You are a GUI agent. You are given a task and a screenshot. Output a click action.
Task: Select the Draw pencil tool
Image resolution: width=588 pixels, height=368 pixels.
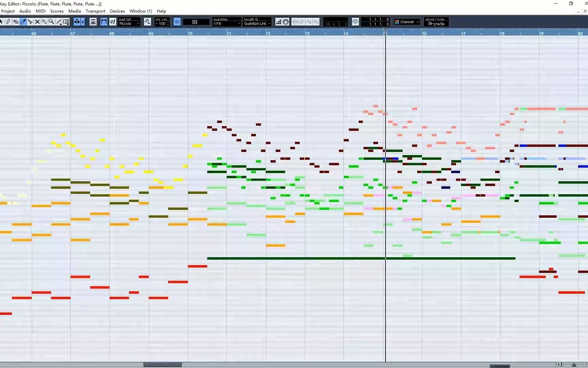[x=9, y=22]
